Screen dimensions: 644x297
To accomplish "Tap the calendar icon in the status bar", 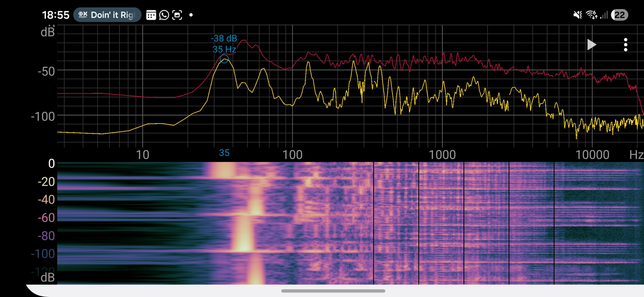I will pyautogui.click(x=151, y=15).
